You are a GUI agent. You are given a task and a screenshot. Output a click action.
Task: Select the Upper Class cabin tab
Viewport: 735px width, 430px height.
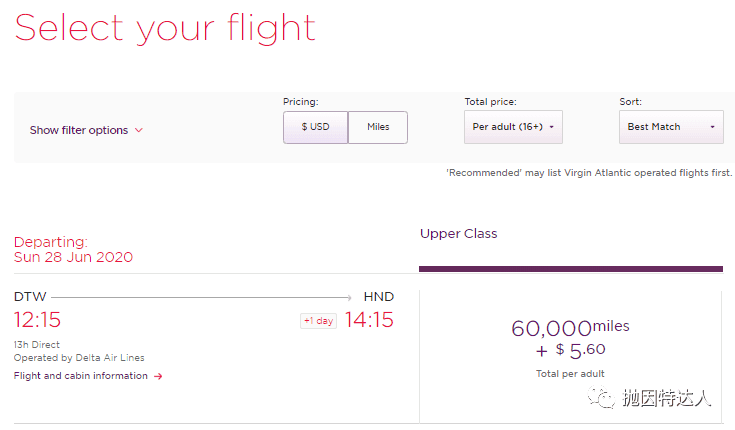point(458,234)
